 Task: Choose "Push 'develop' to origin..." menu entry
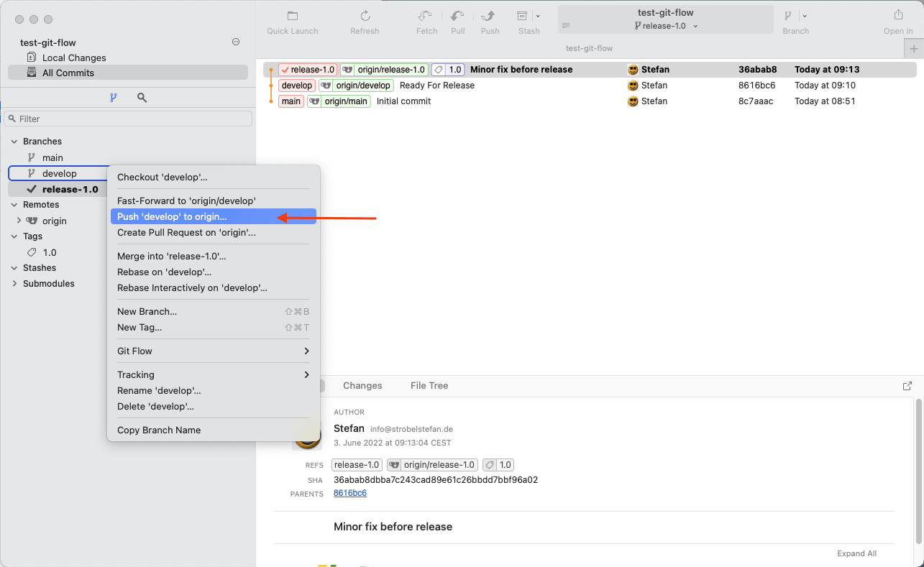coord(211,216)
